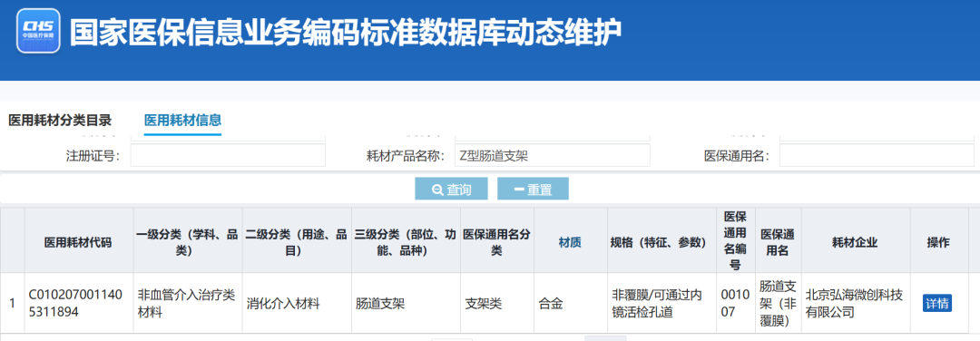Click the 查询 search button

coord(451,190)
